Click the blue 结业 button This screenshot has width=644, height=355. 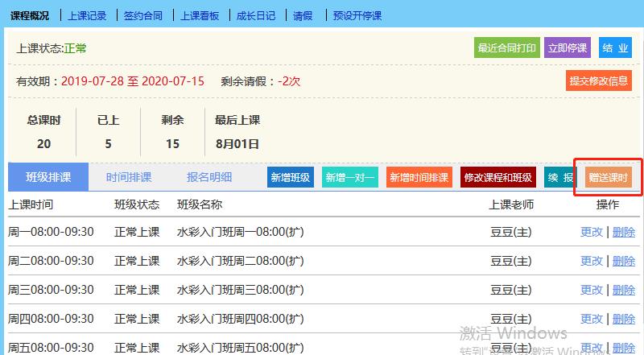coord(616,48)
